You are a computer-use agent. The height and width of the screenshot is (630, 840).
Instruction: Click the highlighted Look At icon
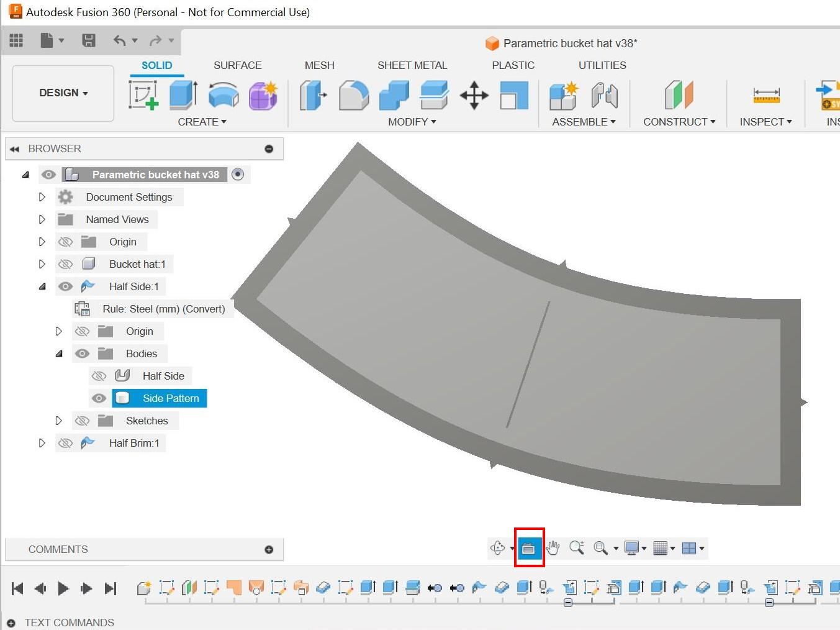[529, 548]
